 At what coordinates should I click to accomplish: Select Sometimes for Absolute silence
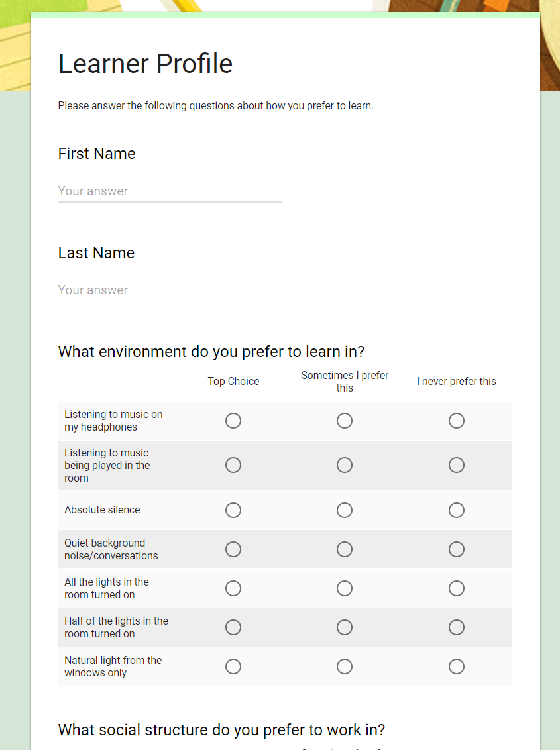pos(345,510)
